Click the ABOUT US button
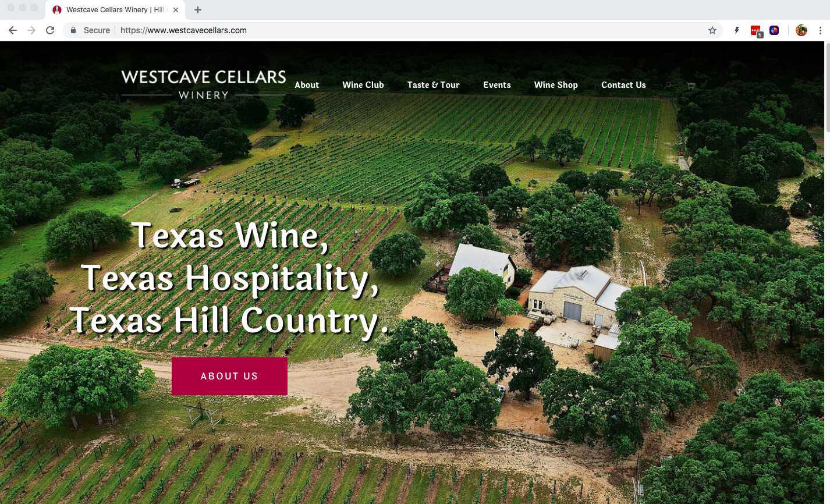Viewport: 830px width, 504px height. tap(229, 376)
